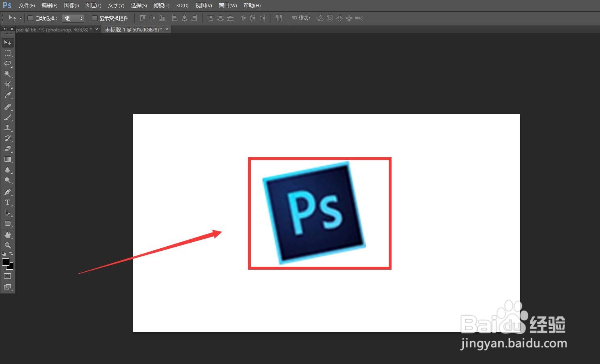Screen dimensions: 600x364
Task: Open the 窗口(W) menu
Action: (x=228, y=6)
